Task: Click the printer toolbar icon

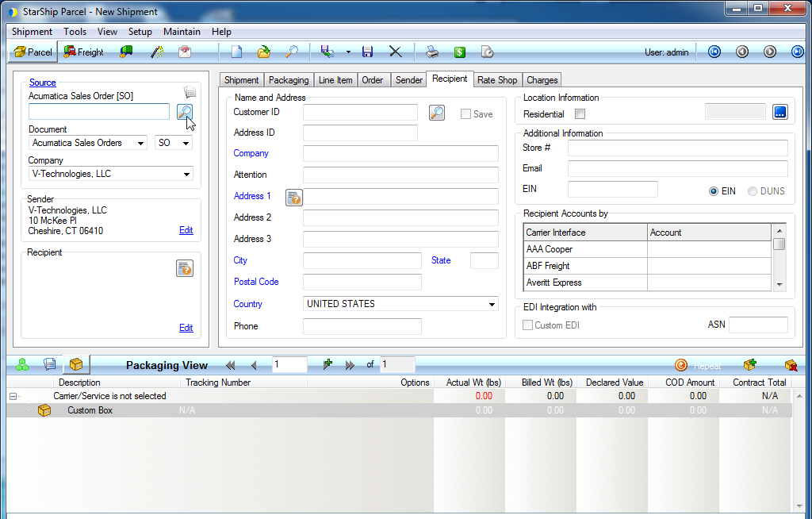Action: (432, 52)
